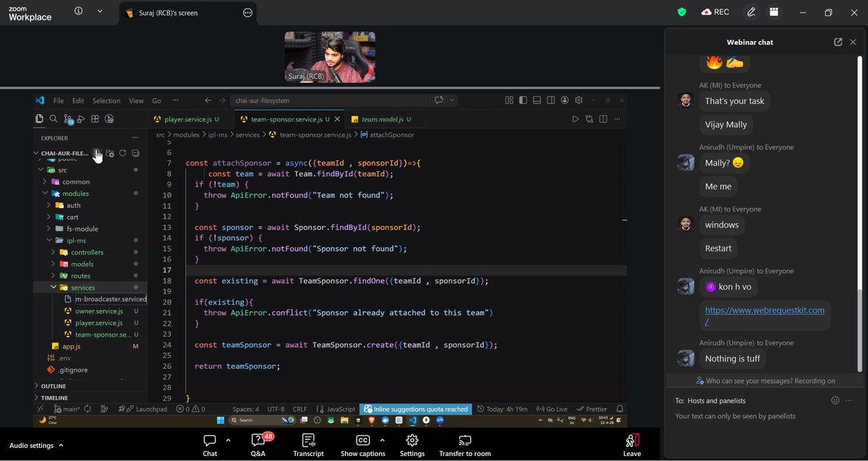Open Audio settings arrow menu
868x461 pixels.
coord(61,446)
